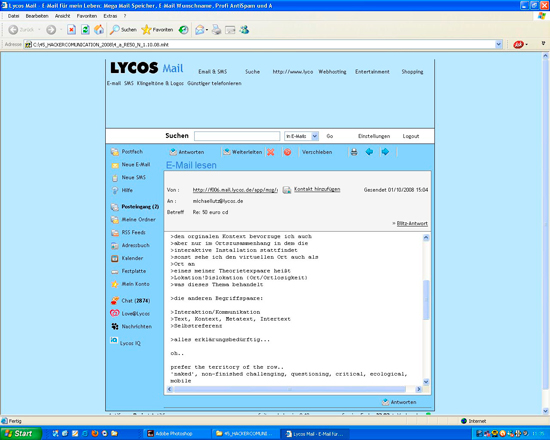Viewport: 550px width, 440px height.
Task: Expand the address bar dropdown arrow
Action: [498, 45]
